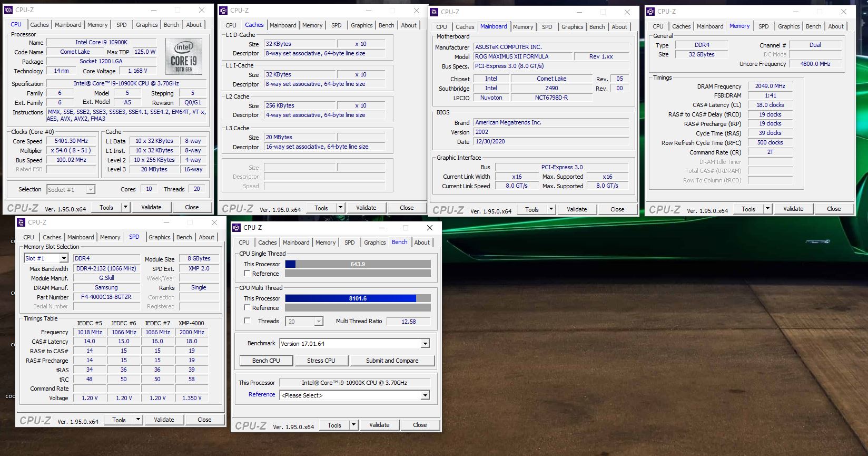
Task: Click Tools button in the Bench window
Action: (334, 425)
